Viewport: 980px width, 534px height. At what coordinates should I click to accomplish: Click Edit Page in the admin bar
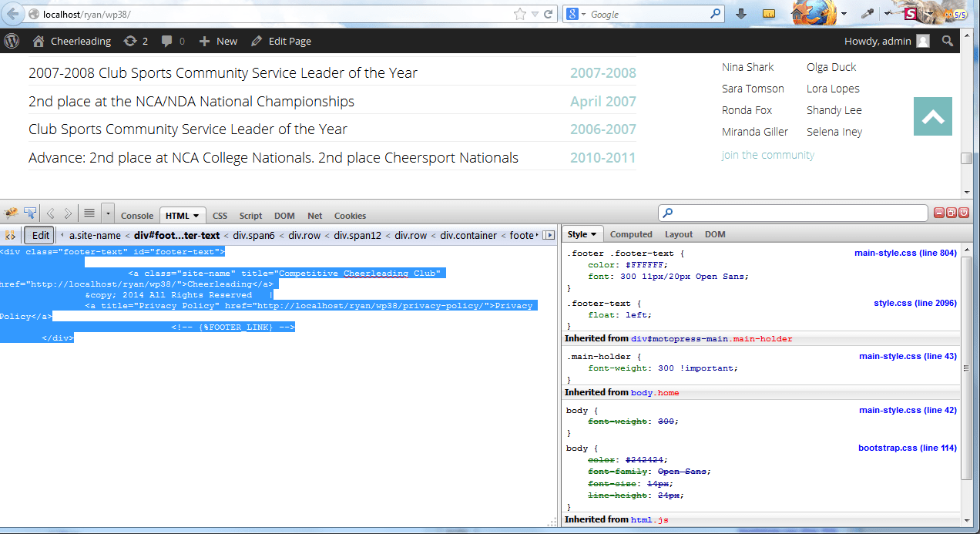pyautogui.click(x=281, y=41)
